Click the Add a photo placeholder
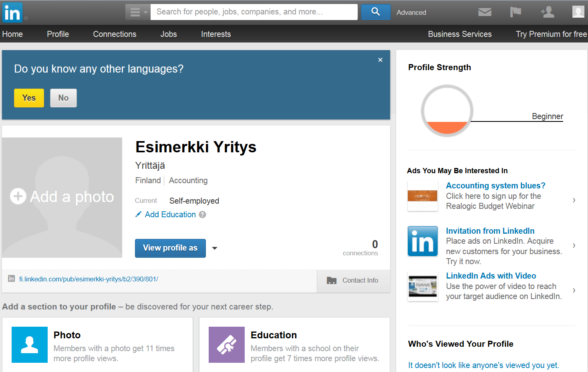588x372 pixels. (x=62, y=197)
